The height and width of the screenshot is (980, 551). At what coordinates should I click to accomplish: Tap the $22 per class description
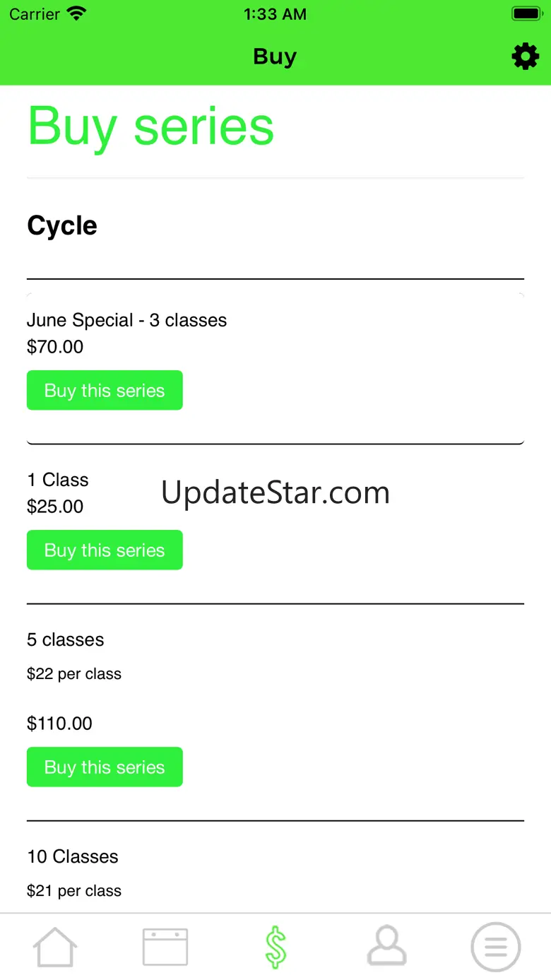[74, 674]
